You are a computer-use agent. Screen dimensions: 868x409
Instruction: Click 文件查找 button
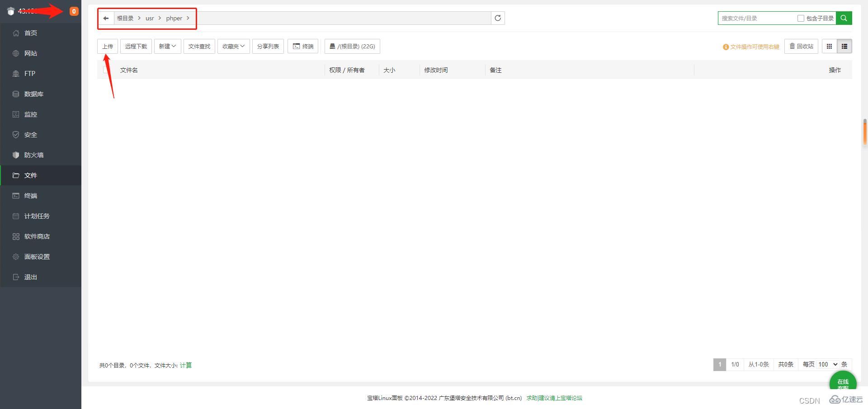(x=199, y=46)
